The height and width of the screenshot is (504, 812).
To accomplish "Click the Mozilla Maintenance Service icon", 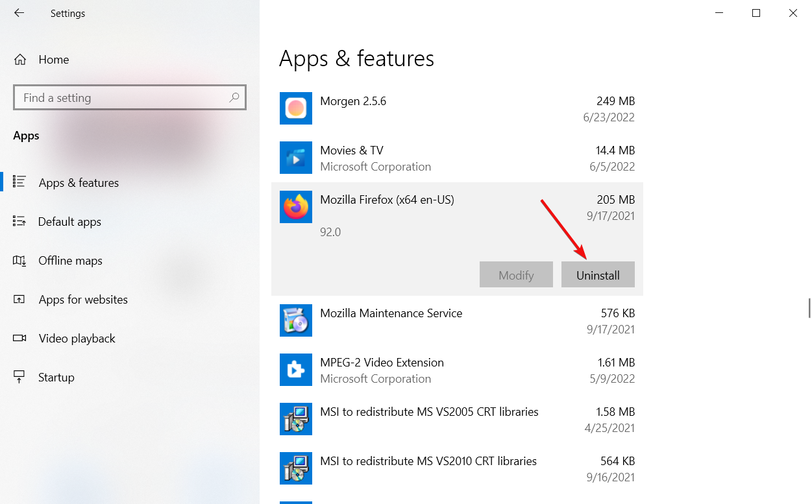I will (x=296, y=320).
